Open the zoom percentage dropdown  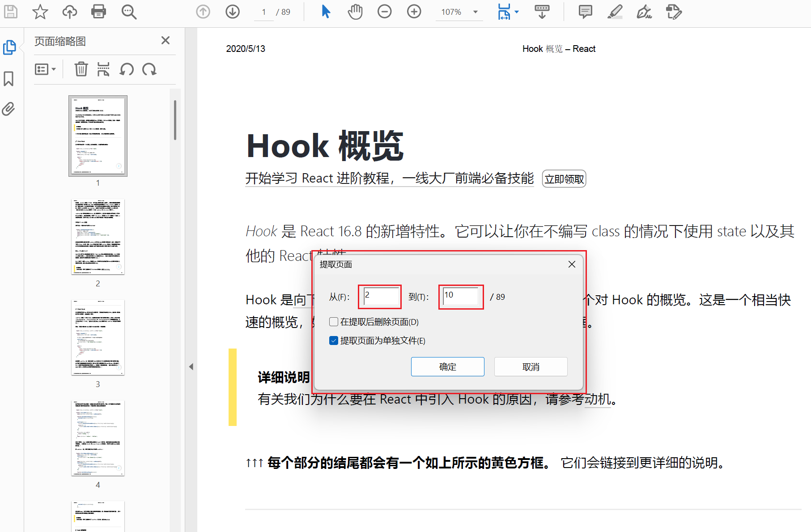[476, 12]
